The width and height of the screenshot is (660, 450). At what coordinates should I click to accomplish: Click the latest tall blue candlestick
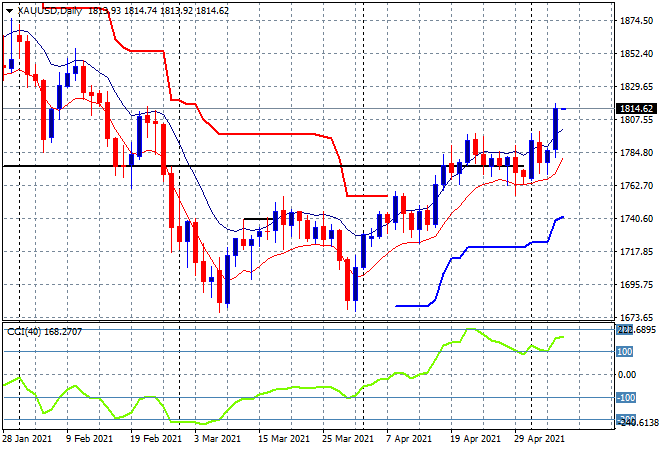tap(556, 129)
